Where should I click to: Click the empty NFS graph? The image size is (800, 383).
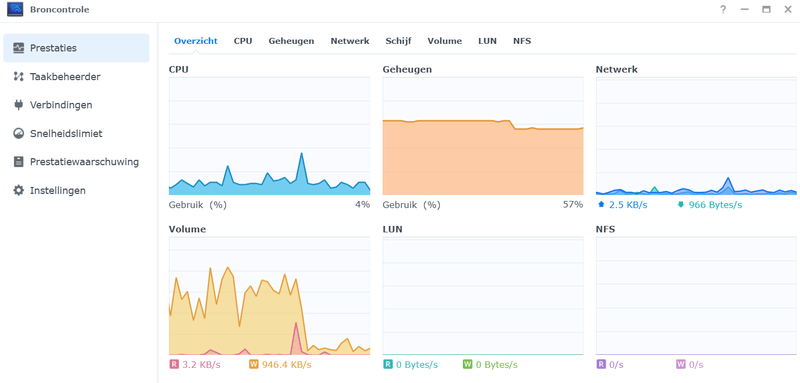tap(696, 296)
